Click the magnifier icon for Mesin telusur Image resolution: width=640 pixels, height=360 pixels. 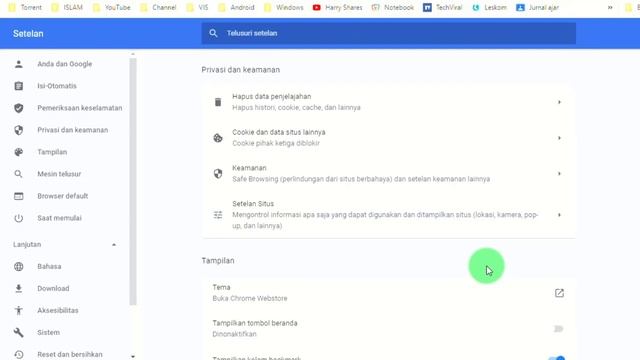point(18,174)
